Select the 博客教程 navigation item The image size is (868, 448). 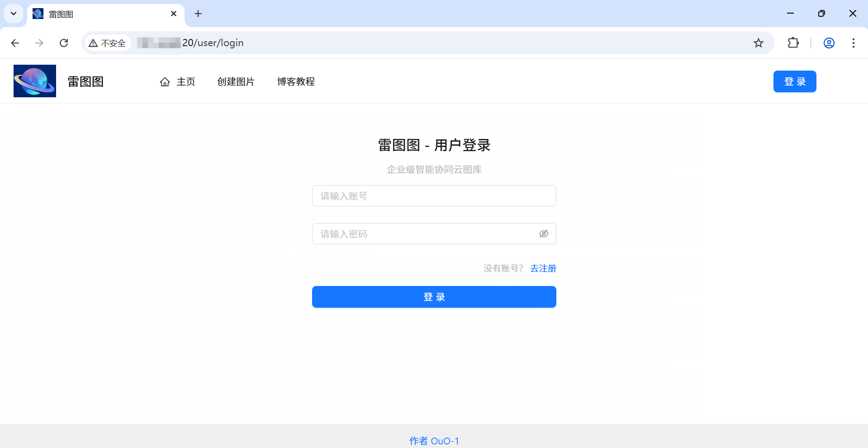tap(296, 82)
